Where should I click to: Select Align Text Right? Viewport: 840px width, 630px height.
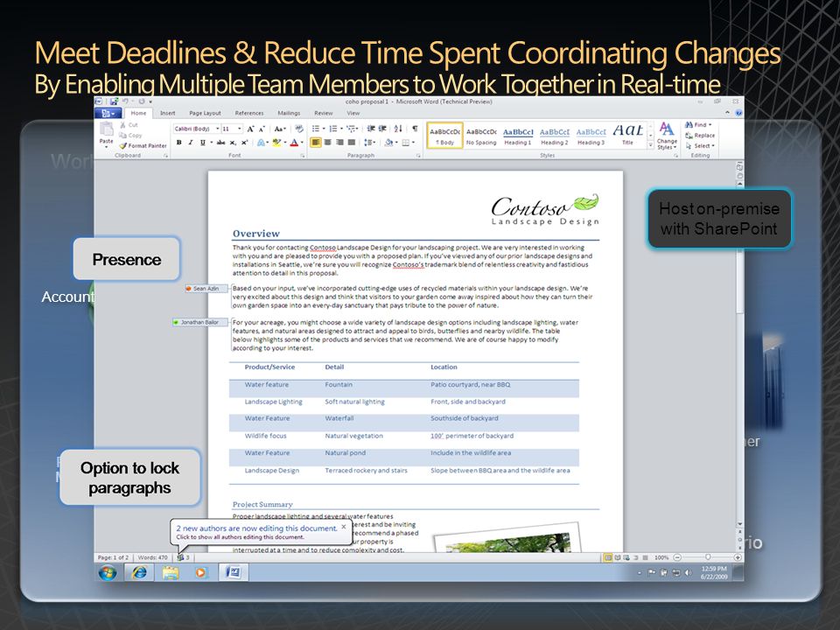[x=339, y=143]
